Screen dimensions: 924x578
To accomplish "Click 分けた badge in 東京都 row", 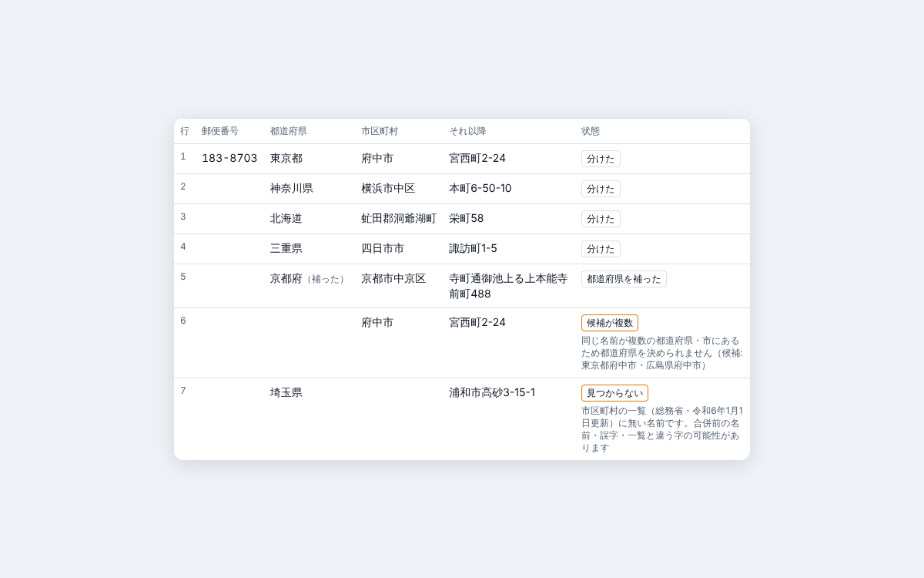I will [601, 159].
